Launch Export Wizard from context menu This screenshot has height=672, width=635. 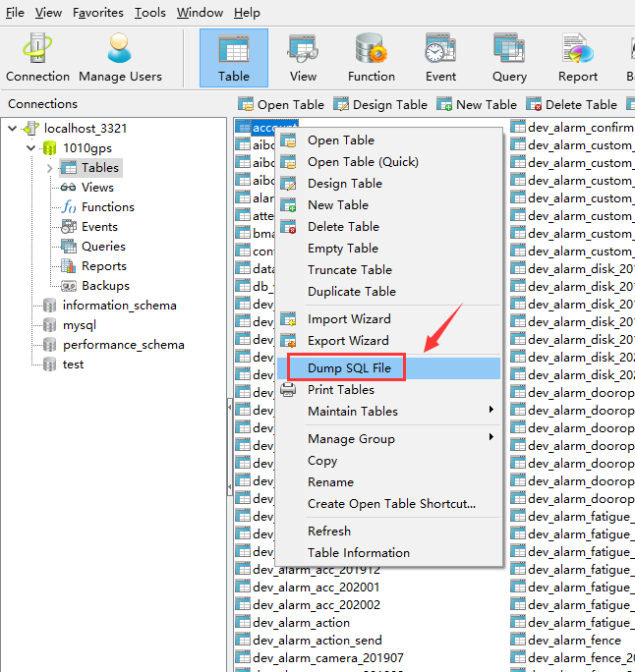pyautogui.click(x=388, y=341)
